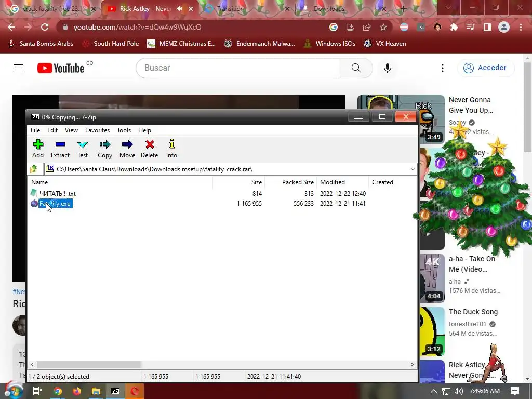Go back in the browser

(11, 27)
